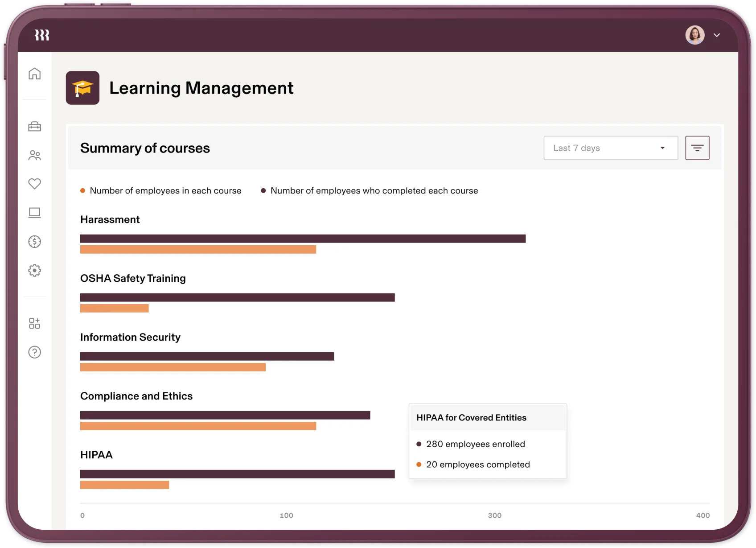Click the add apps grid icon
This screenshot has height=548, width=756.
34,323
